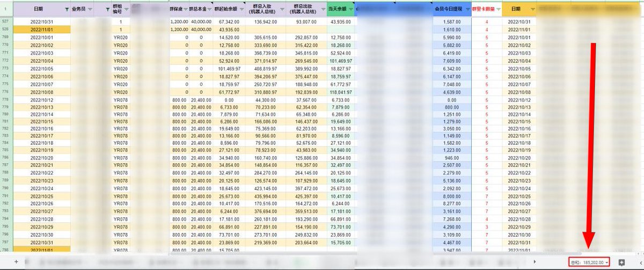Select frozen row header 1

(6, 9)
